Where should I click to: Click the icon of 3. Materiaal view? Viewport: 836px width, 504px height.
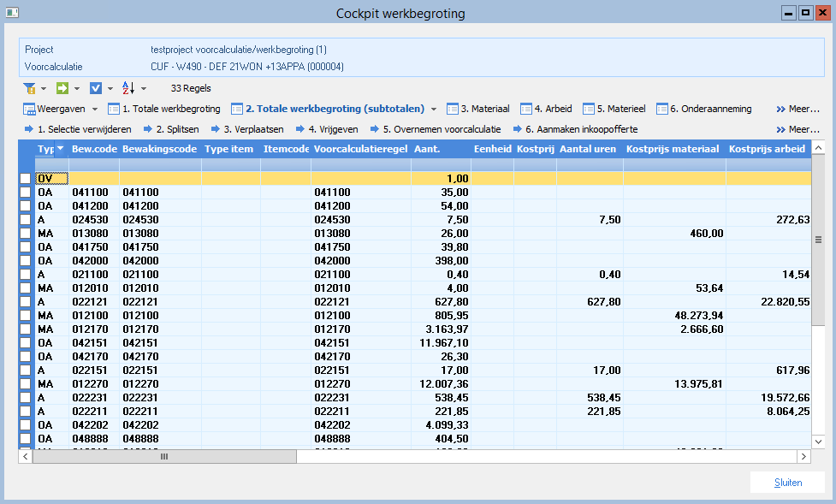452,109
